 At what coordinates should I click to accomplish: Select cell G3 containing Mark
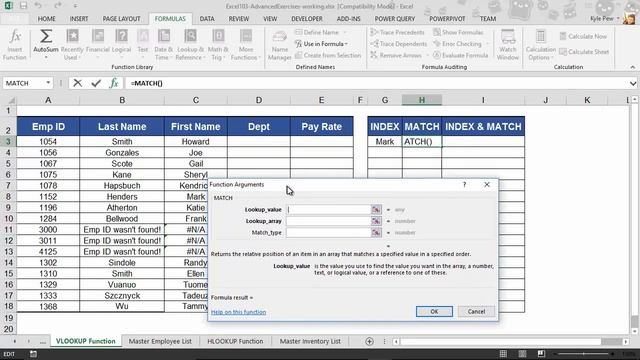tap(385, 142)
